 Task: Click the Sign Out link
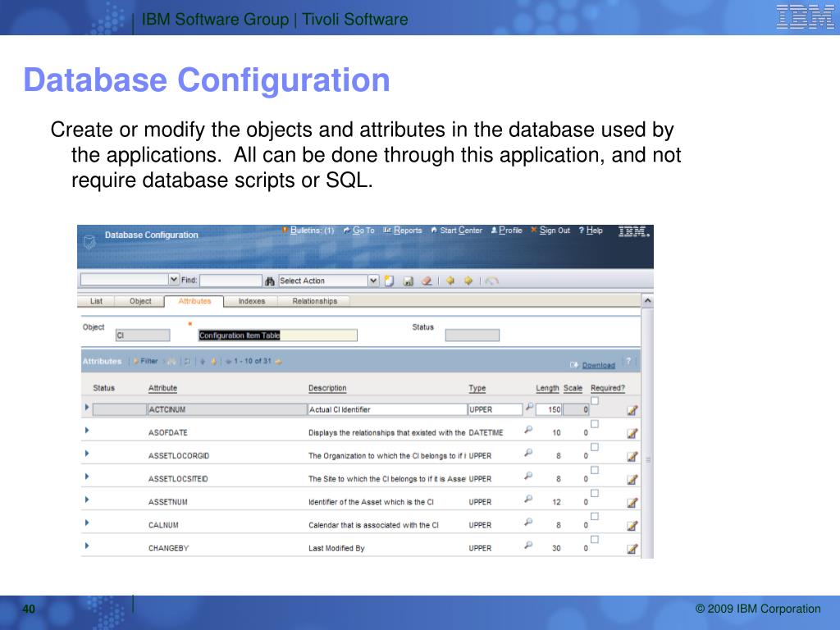pos(550,231)
